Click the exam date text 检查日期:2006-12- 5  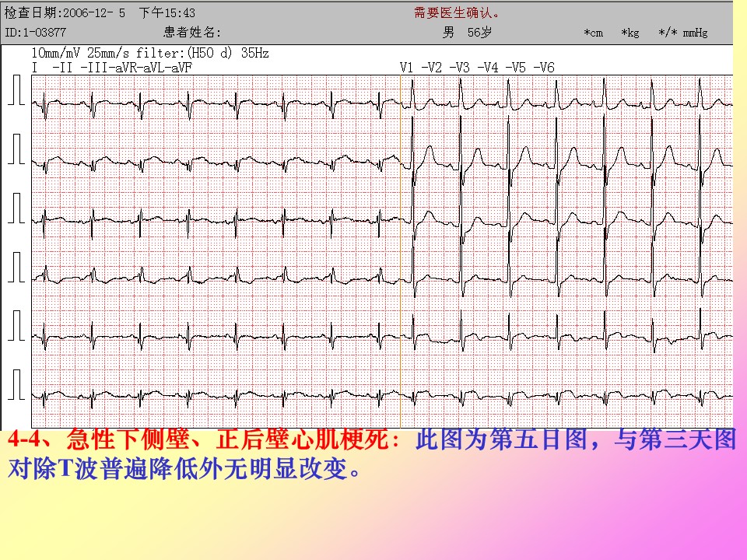tap(65, 13)
